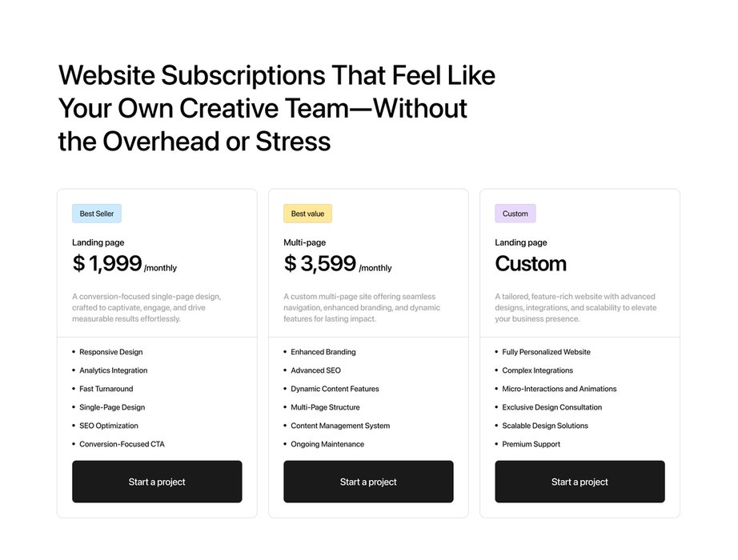The width and height of the screenshot is (738, 560).
Task: Select the Fully Personalized Website item
Action: tap(546, 352)
